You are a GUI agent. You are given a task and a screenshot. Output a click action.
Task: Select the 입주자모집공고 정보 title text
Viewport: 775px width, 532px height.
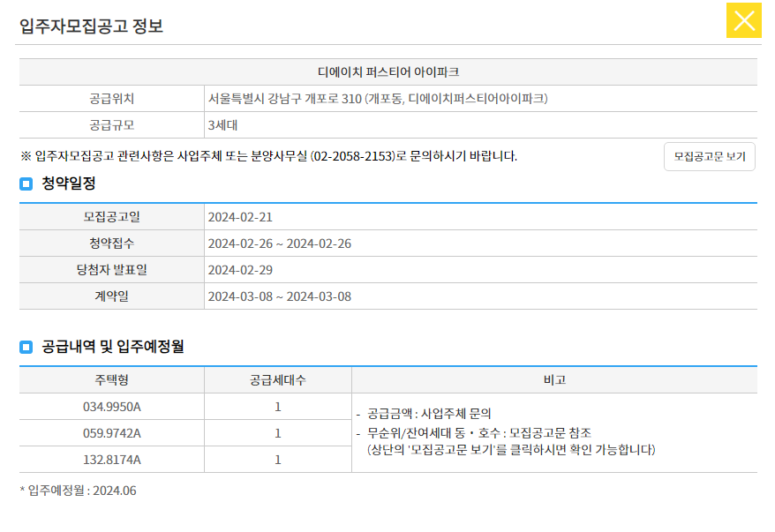click(92, 26)
